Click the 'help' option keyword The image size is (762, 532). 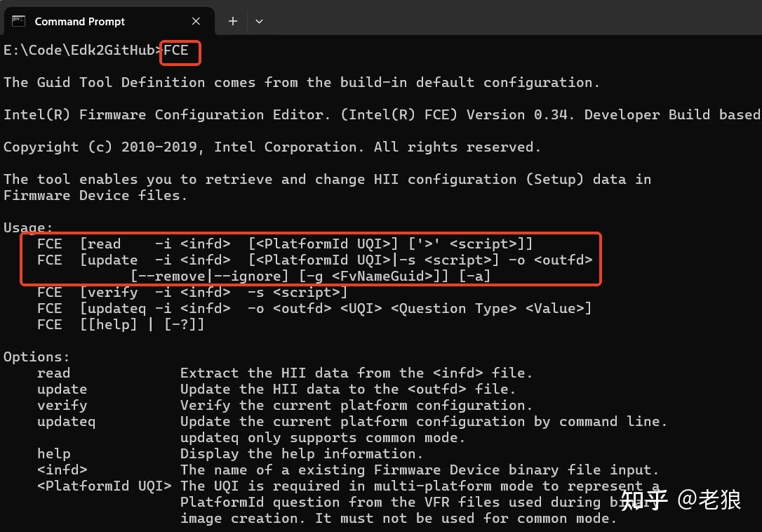53,453
